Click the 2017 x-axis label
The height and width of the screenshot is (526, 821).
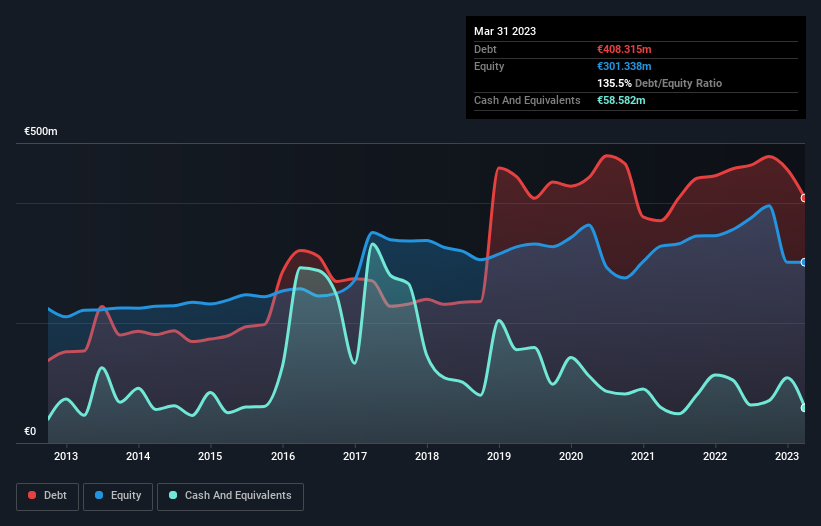tap(355, 456)
